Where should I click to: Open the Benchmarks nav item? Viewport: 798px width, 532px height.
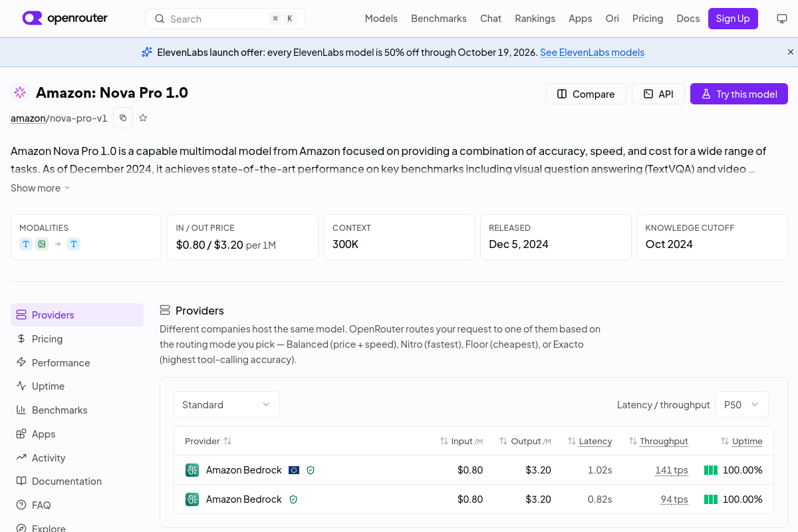pos(439,19)
